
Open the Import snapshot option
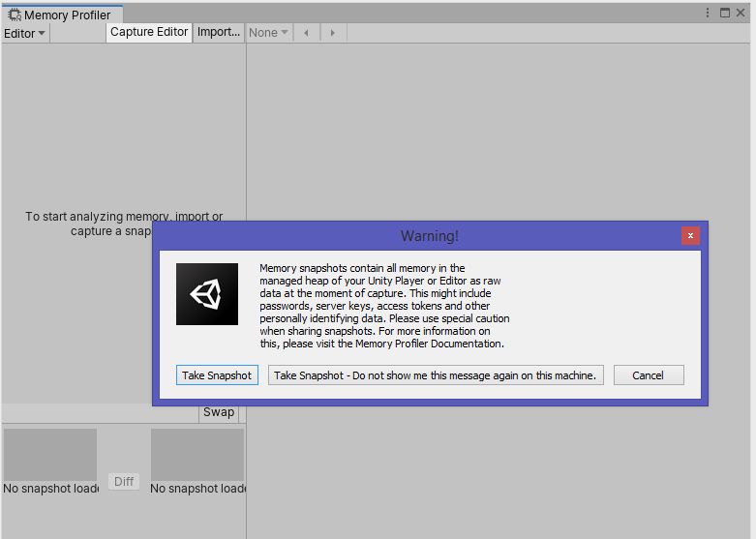pos(219,32)
